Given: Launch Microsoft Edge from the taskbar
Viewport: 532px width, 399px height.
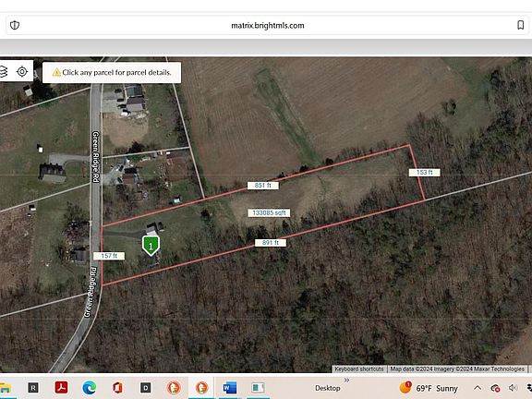Looking at the screenshot, I should 90,388.
